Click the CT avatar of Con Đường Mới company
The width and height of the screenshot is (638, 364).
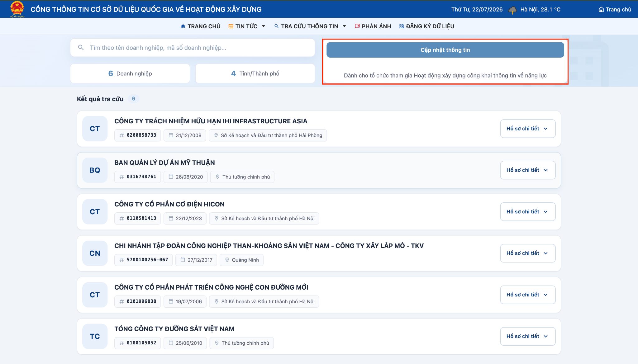95,295
